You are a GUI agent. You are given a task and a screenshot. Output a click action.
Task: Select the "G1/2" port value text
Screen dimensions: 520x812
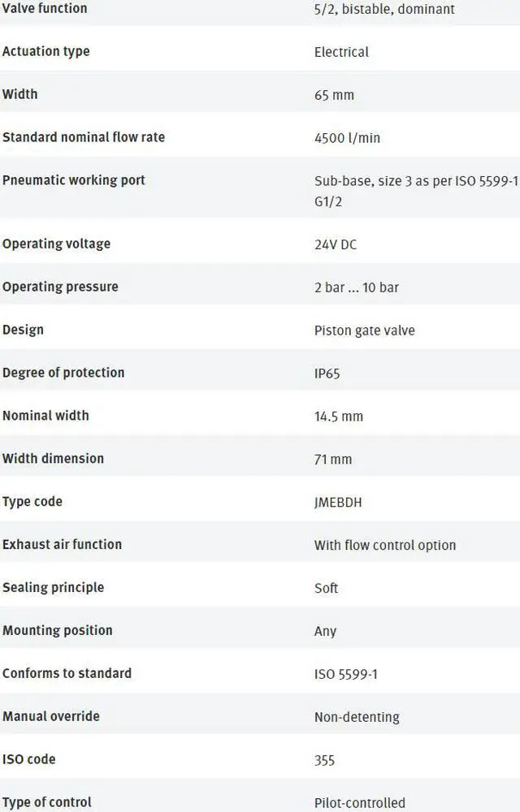(x=328, y=201)
